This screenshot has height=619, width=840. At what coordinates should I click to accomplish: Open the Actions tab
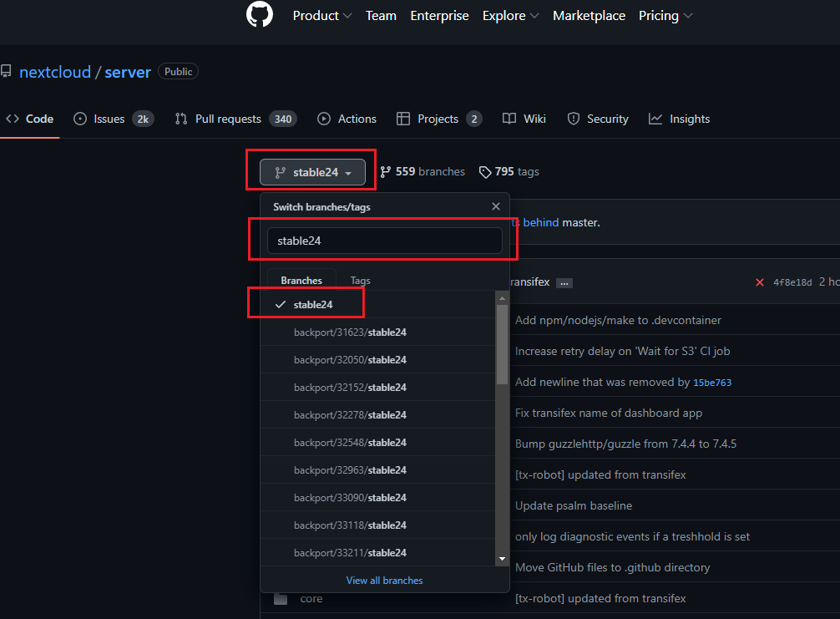tap(347, 119)
